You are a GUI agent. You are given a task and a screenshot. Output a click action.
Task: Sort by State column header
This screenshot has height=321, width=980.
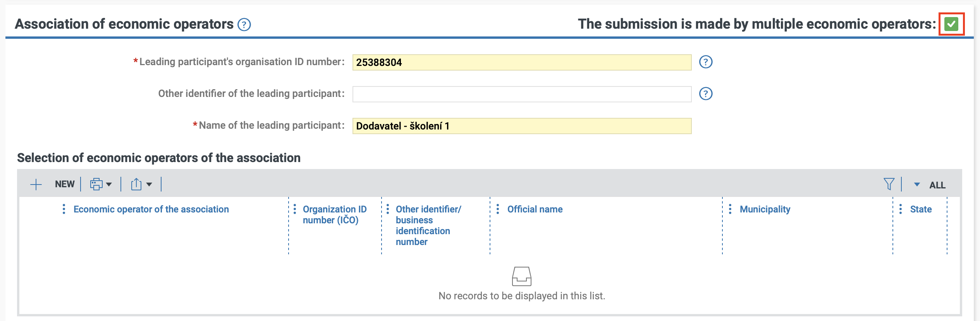pyautogui.click(x=921, y=209)
